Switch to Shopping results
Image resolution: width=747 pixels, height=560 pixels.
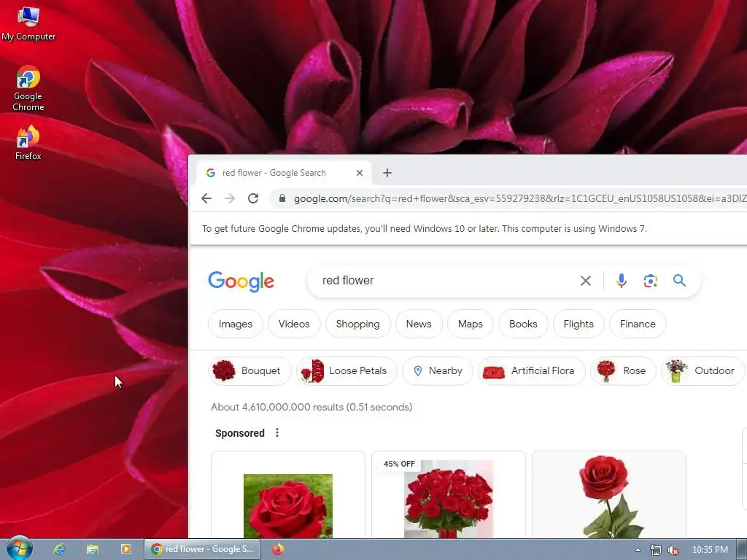click(x=357, y=324)
